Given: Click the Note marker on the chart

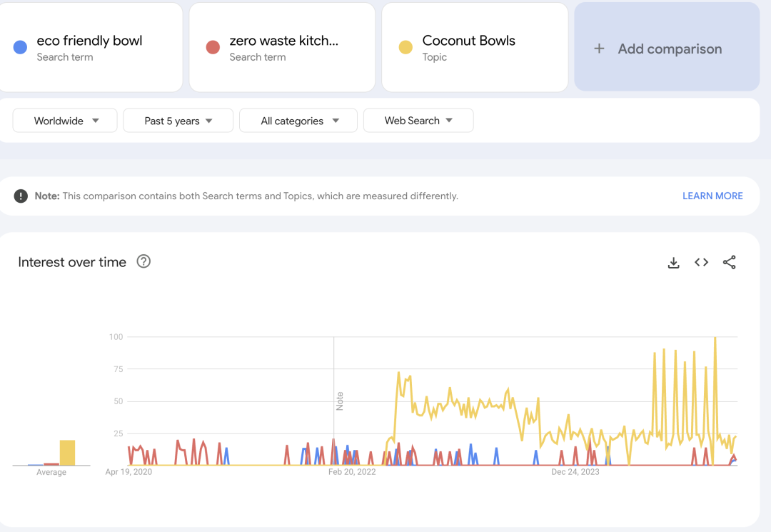Looking at the screenshot, I should [x=340, y=401].
